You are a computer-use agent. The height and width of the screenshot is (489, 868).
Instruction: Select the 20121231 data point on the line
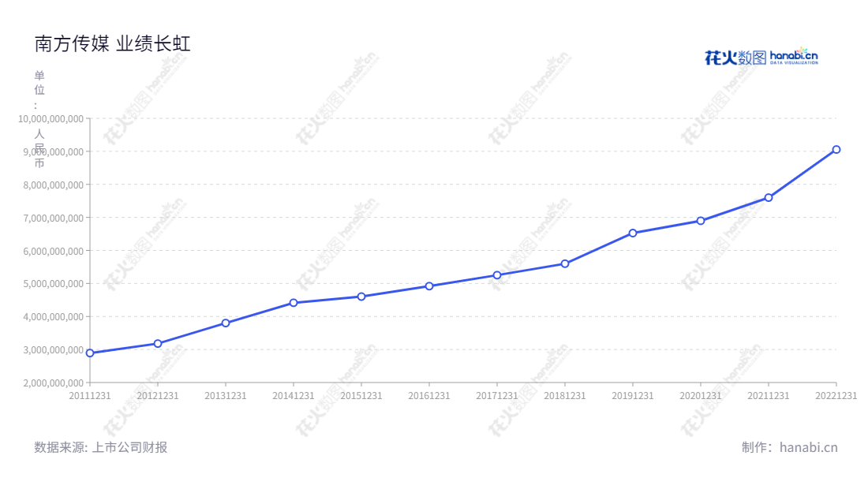point(158,344)
